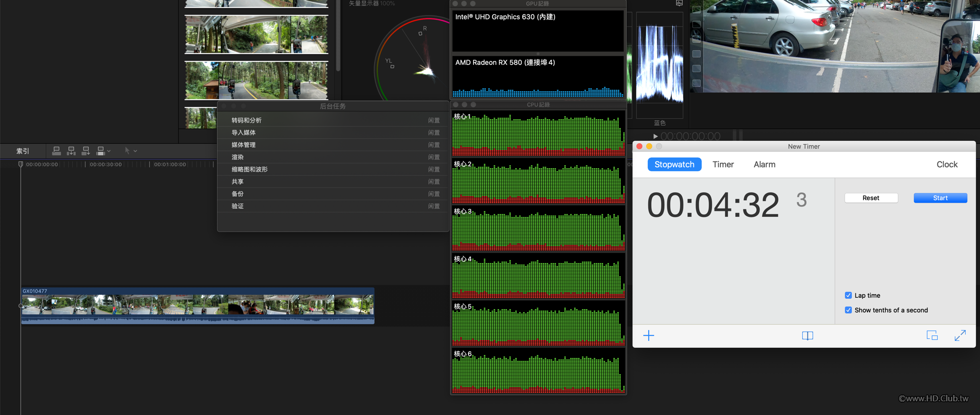Click the connect clip to storyline icon
This screenshot has width=980, height=415.
pos(56,151)
